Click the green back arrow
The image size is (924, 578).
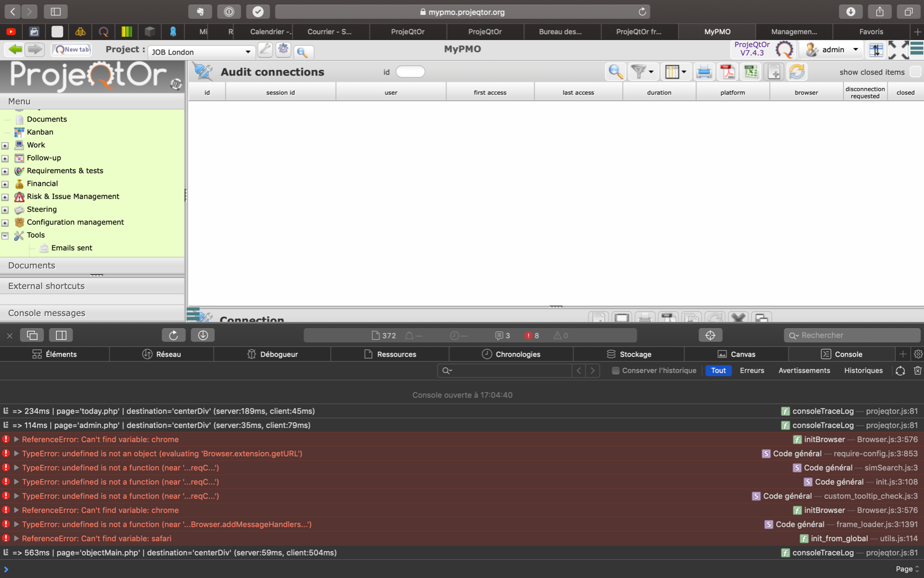pos(15,50)
